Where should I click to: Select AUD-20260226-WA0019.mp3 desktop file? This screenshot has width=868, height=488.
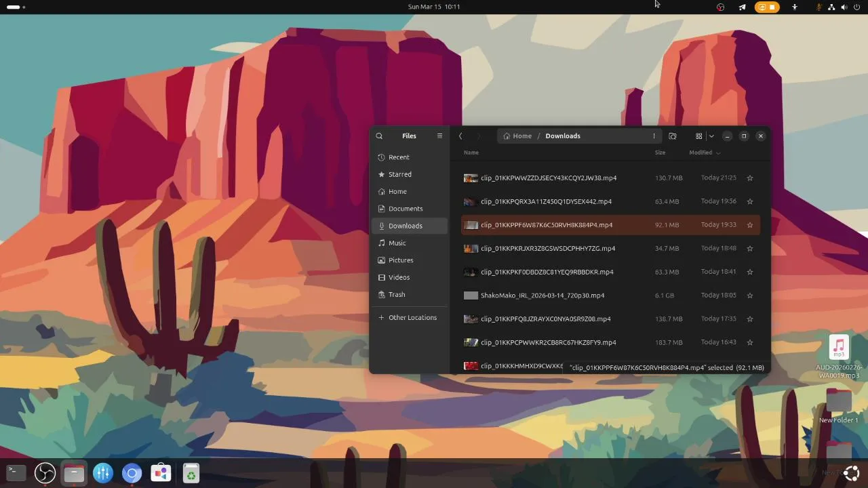[839, 357]
